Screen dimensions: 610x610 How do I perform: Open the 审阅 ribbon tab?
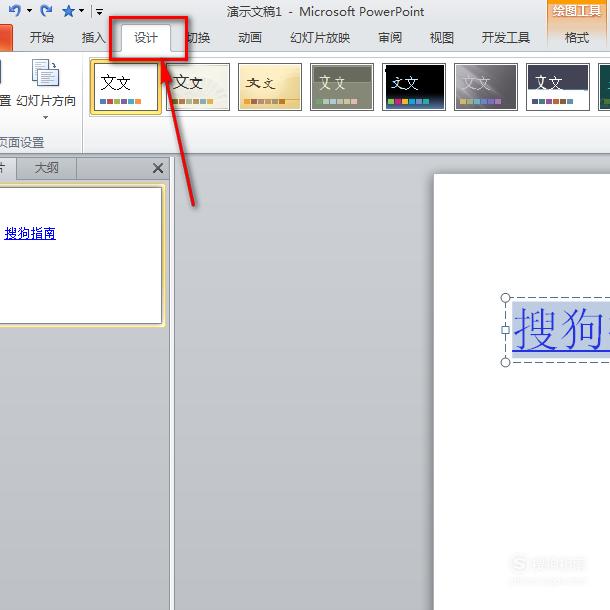pos(390,38)
